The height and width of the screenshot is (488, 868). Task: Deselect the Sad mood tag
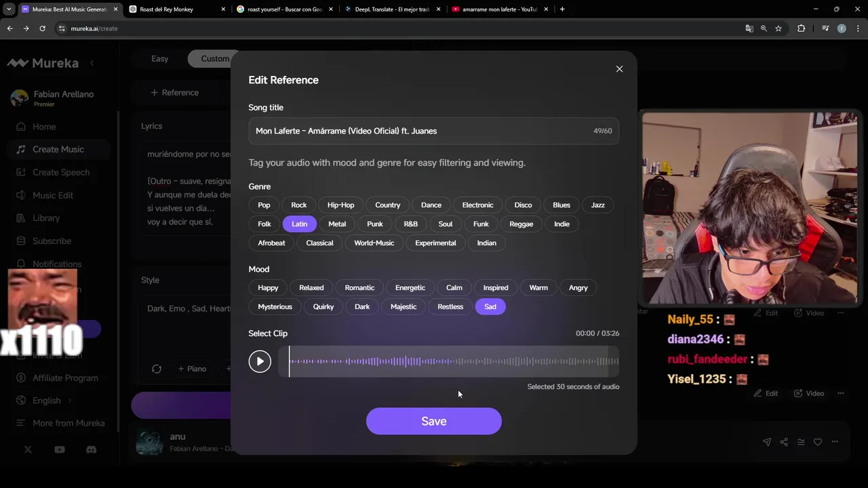(490, 307)
